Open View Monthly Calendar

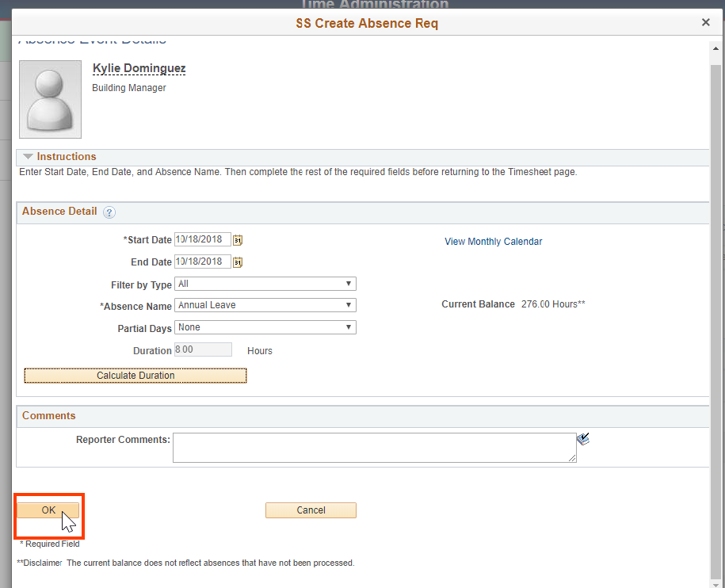(x=493, y=241)
